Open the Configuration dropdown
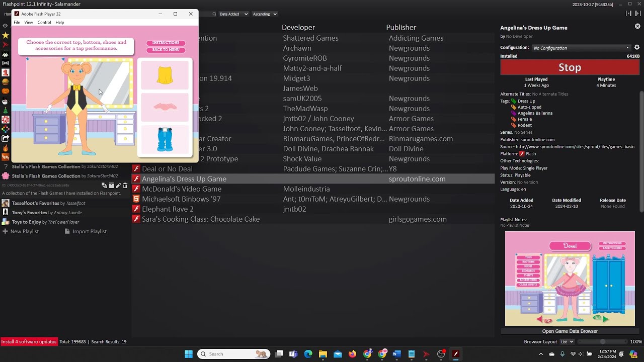Screen dimensions: 644x362 coord(581,48)
